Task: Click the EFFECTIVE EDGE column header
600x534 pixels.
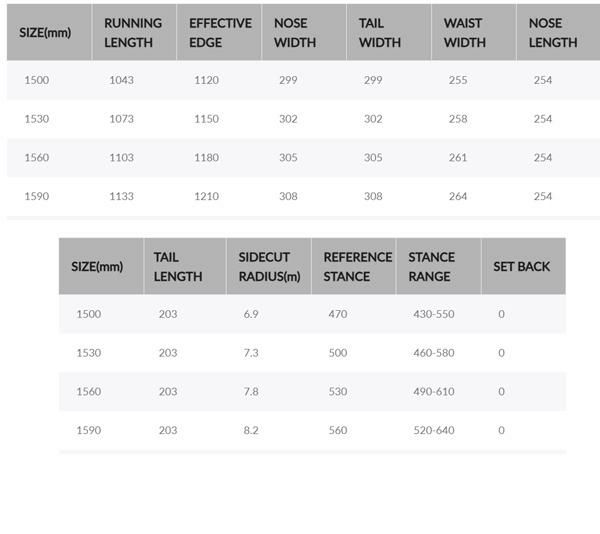Action: coord(220,33)
